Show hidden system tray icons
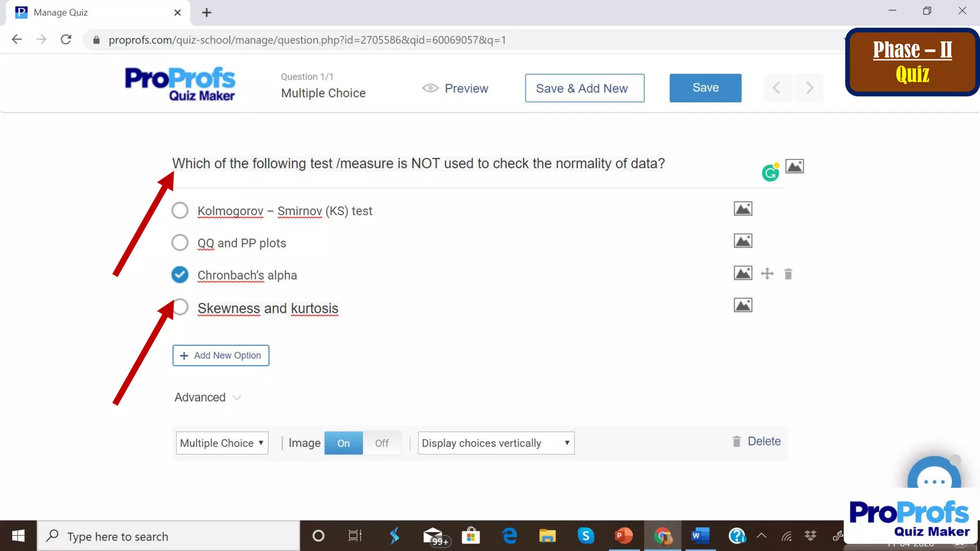 pyautogui.click(x=761, y=536)
